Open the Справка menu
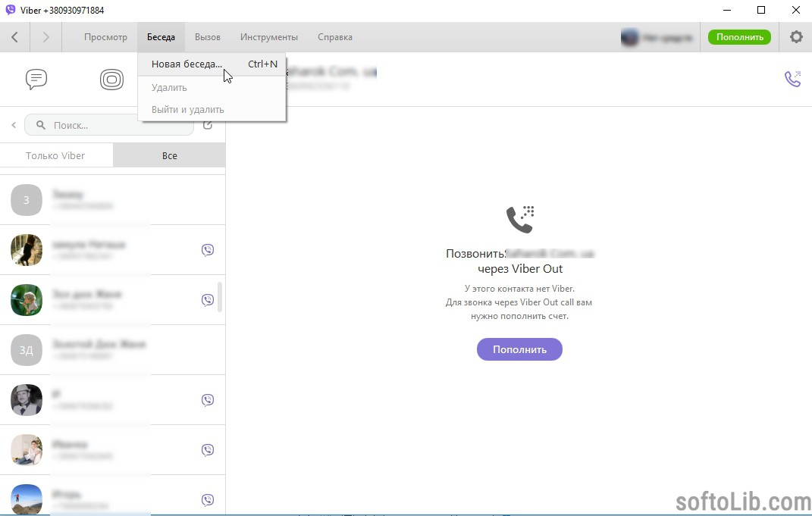This screenshot has width=812, height=516. [335, 37]
